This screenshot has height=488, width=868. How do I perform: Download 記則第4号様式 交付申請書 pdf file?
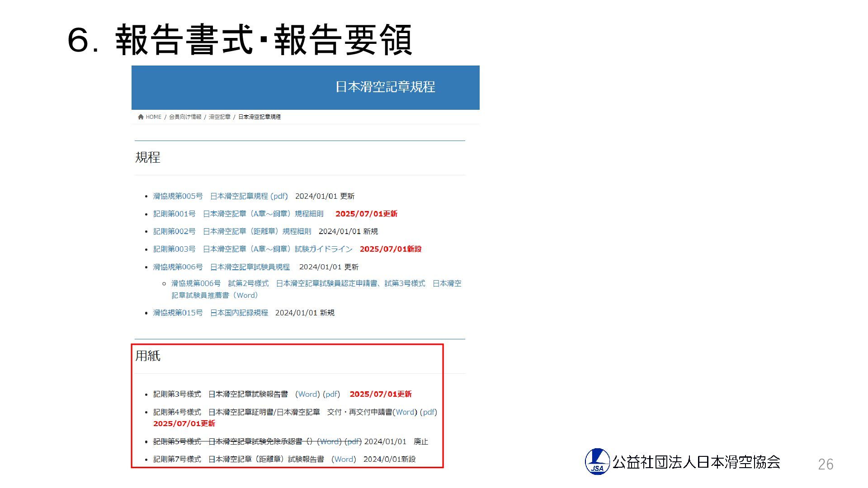click(428, 412)
